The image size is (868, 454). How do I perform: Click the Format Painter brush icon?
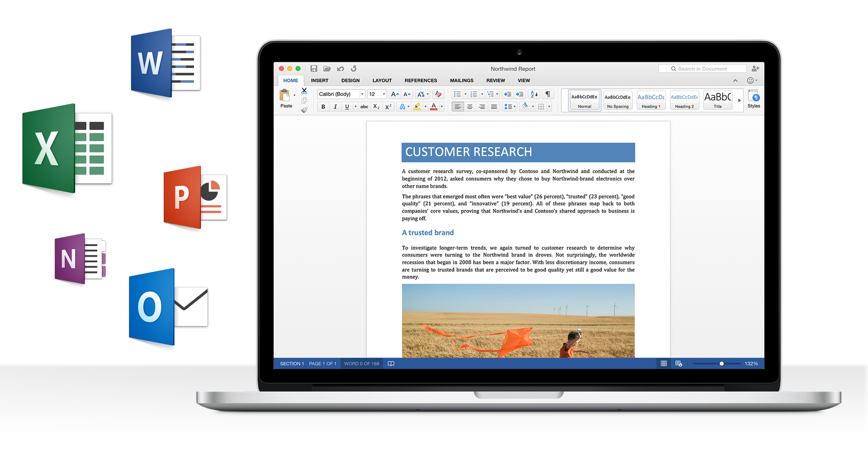tap(304, 110)
